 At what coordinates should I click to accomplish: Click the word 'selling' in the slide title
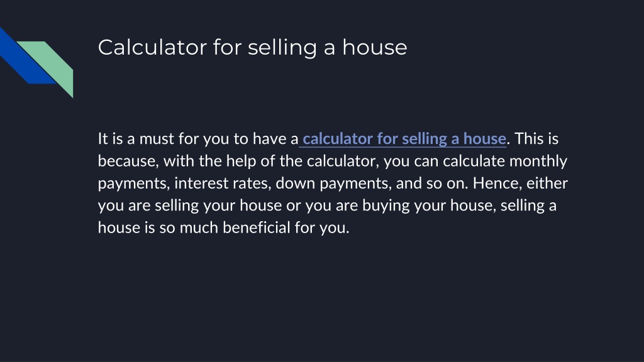[282, 48]
